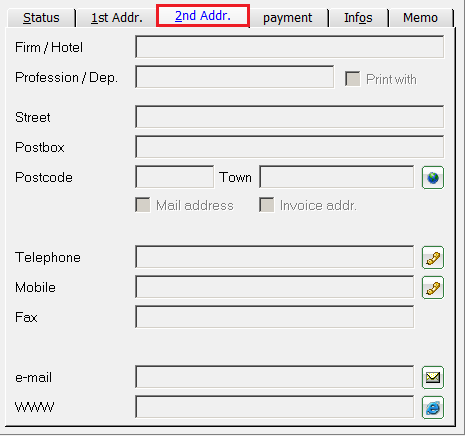Check the Invoice addr. checkbox
The width and height of the screenshot is (465, 436).
(x=267, y=205)
